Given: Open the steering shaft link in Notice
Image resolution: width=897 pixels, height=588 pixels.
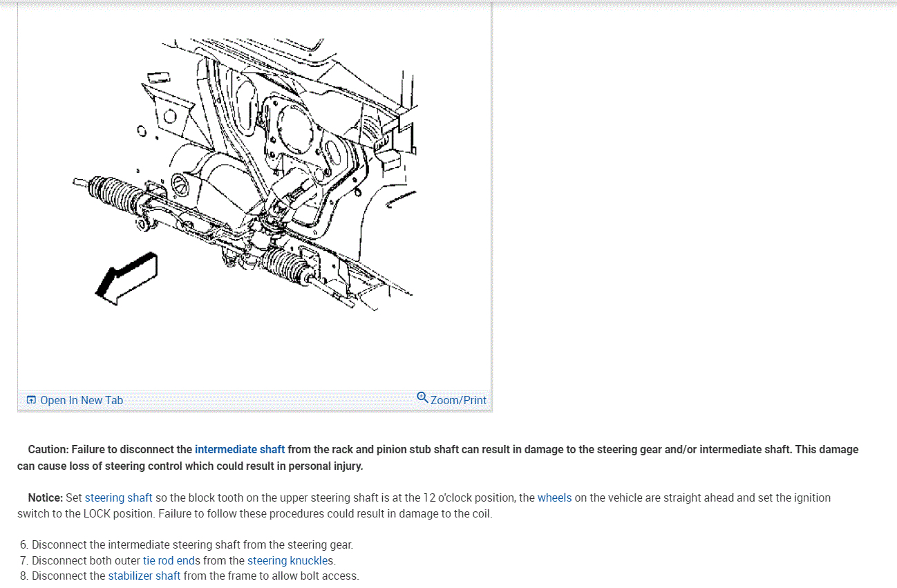Looking at the screenshot, I should tap(118, 497).
